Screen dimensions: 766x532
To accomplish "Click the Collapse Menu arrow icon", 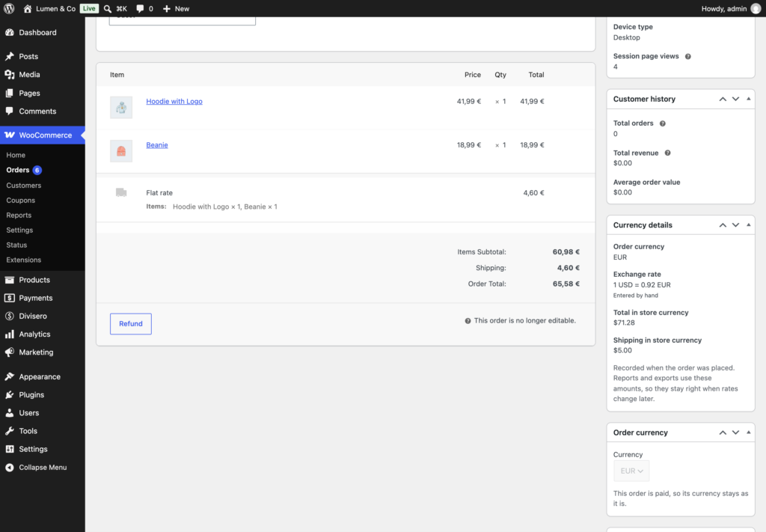I will coord(10,468).
